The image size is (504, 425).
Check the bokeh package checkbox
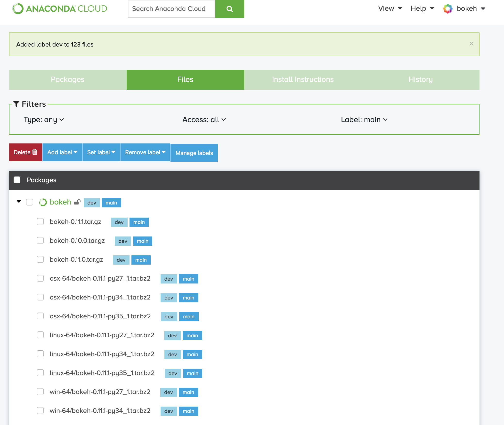pyautogui.click(x=30, y=202)
